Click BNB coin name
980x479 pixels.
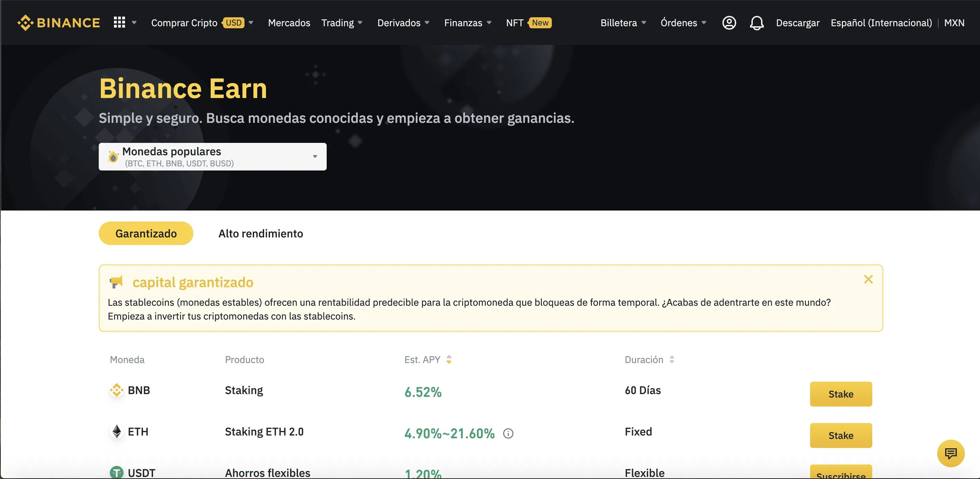click(x=139, y=390)
